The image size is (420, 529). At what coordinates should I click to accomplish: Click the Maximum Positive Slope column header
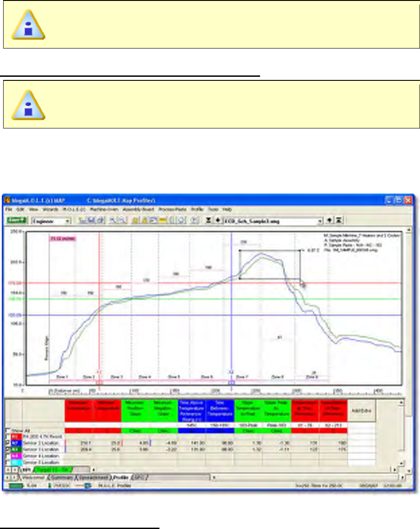point(135,410)
